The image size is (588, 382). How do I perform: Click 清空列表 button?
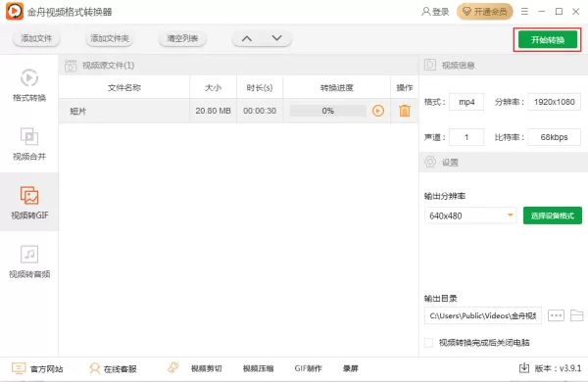(182, 38)
